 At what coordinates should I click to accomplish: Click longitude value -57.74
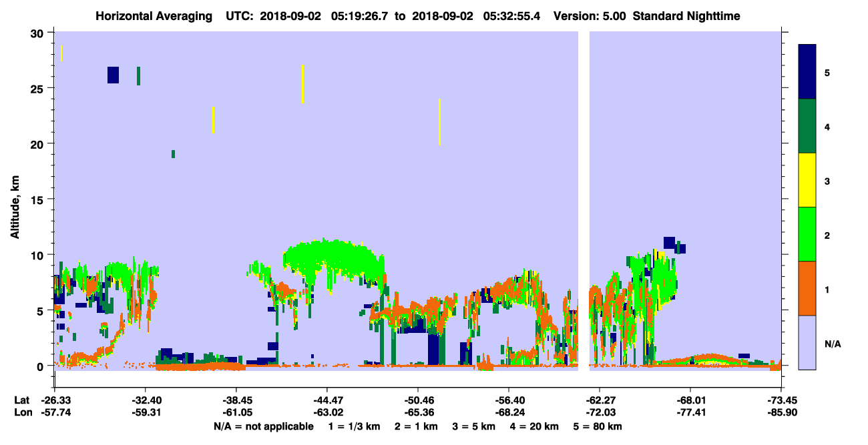pos(55,413)
